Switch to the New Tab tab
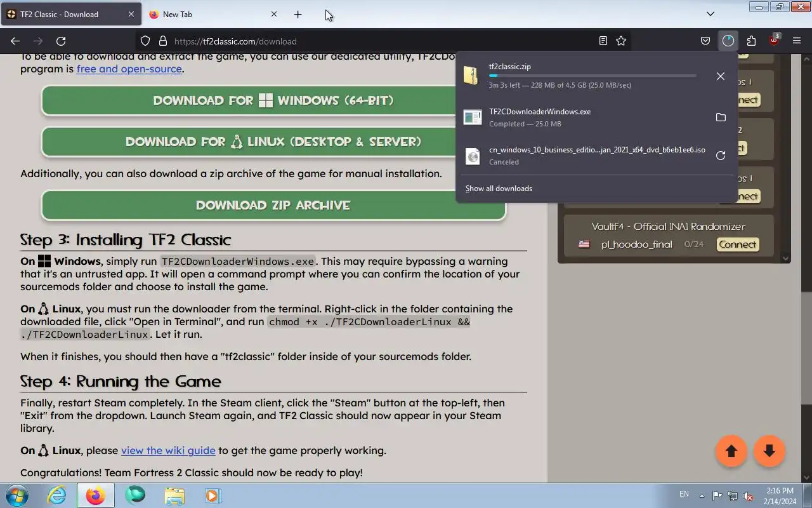The image size is (812, 508). point(214,14)
